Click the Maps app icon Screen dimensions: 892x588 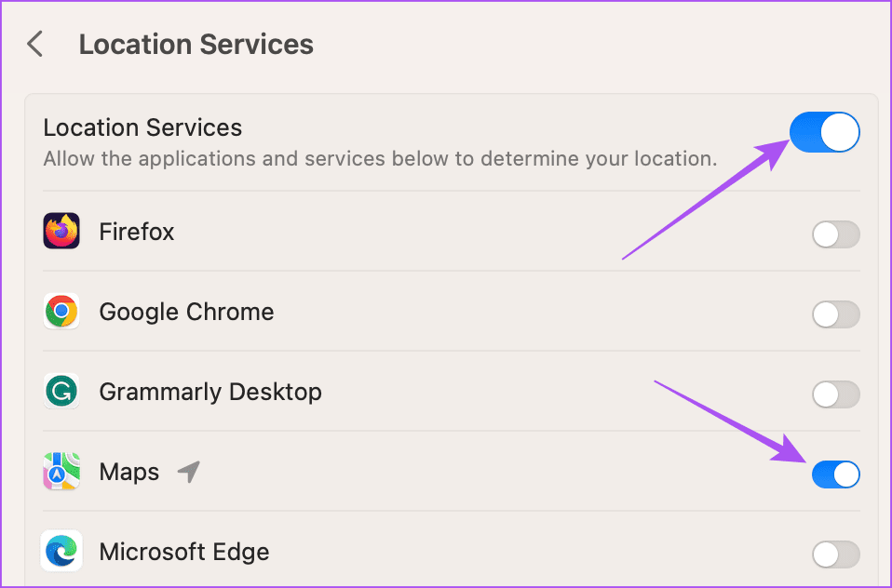pos(61,472)
